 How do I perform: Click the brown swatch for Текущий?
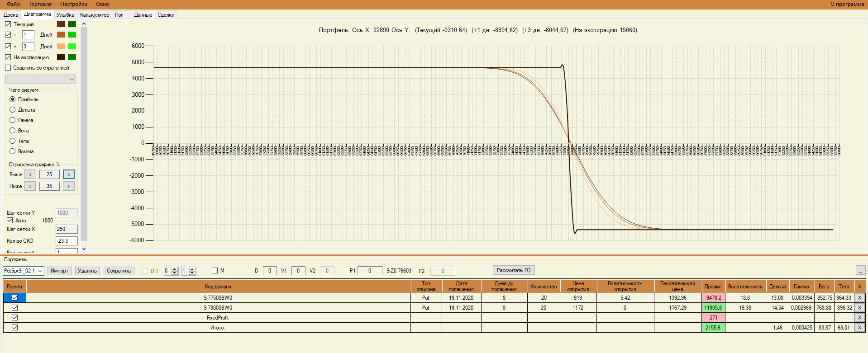[x=61, y=24]
